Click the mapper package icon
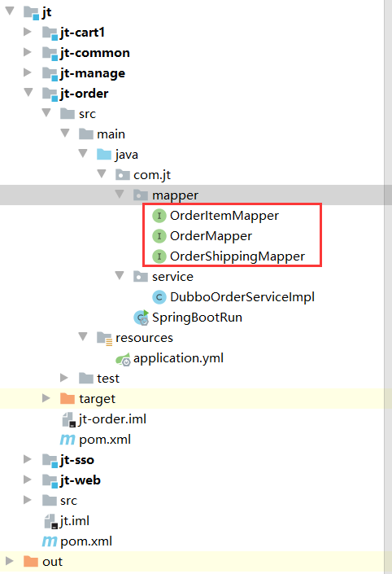 (141, 195)
